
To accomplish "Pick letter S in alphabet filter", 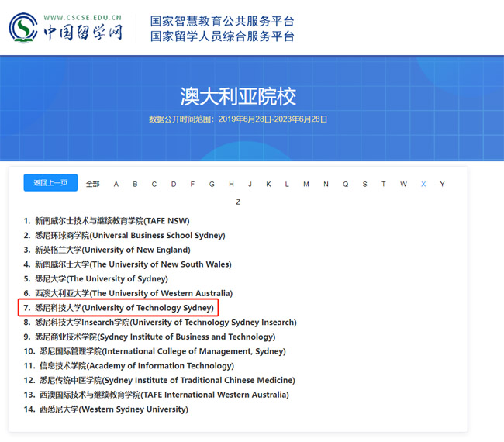I will tap(364, 185).
